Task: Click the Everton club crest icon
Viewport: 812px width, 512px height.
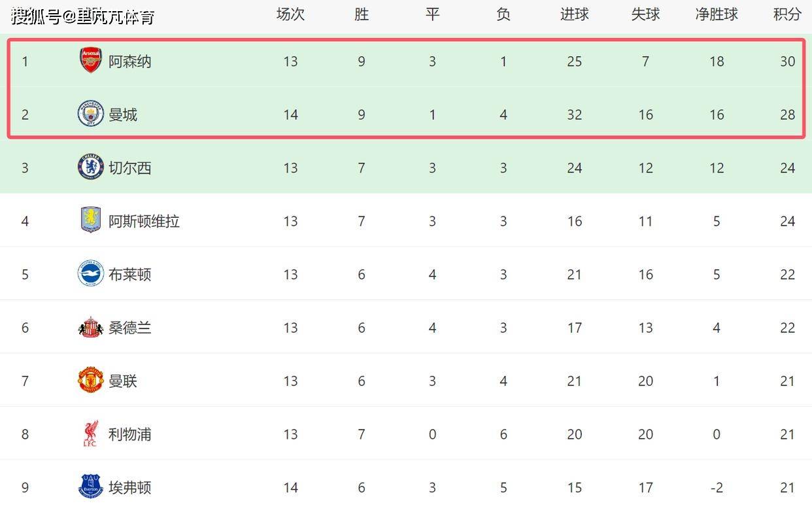Action: [91, 487]
